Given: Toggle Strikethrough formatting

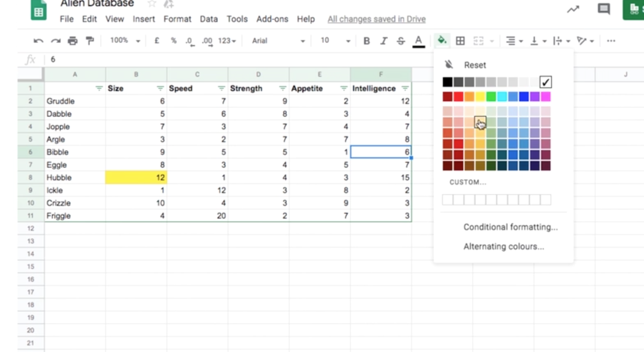Looking at the screenshot, I should (x=401, y=41).
